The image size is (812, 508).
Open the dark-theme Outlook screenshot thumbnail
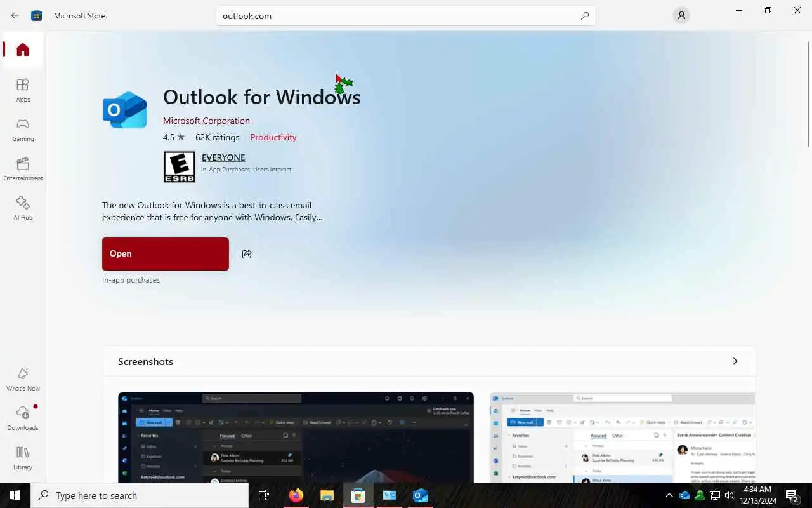[x=296, y=437]
